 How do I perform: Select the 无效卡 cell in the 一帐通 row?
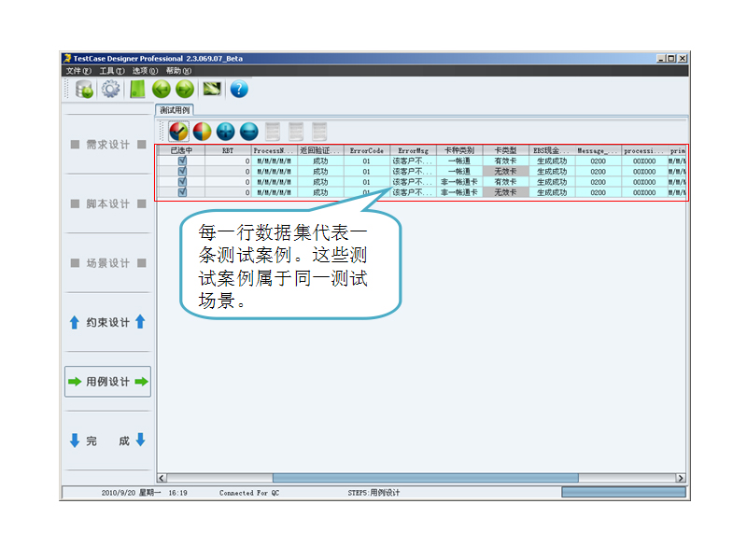pyautogui.click(x=505, y=172)
